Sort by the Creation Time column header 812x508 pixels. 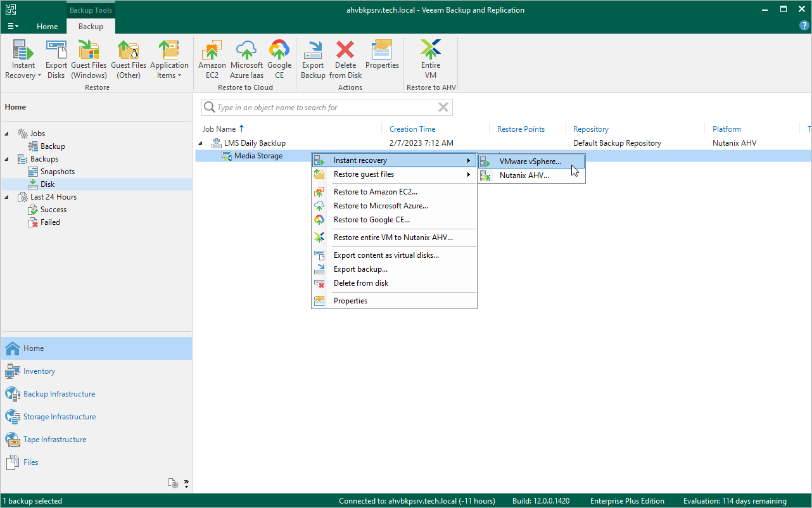(412, 129)
